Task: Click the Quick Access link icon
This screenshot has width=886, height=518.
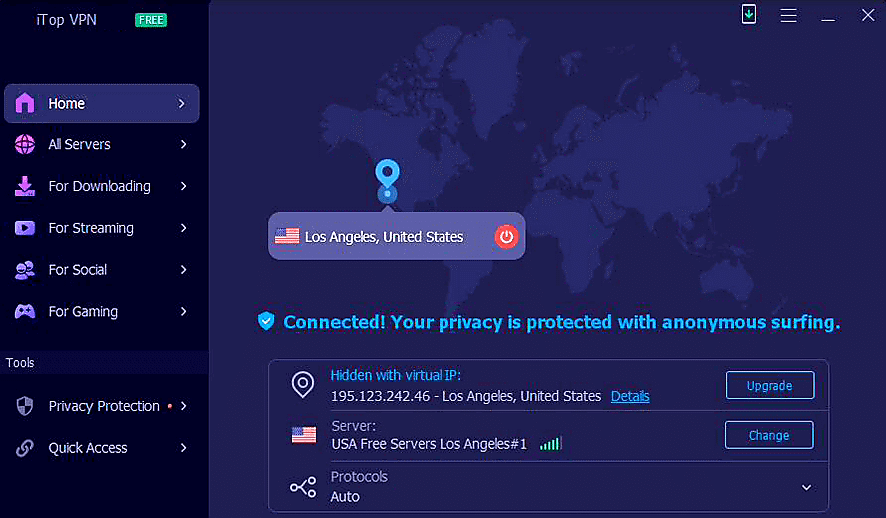Action: pyautogui.click(x=25, y=448)
